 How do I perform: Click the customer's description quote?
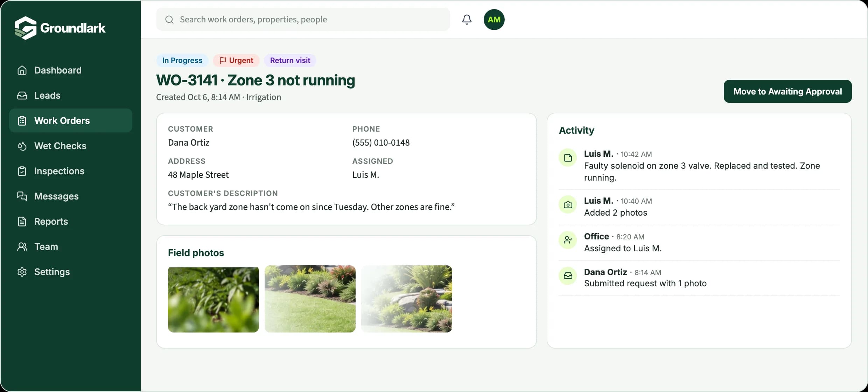click(311, 207)
